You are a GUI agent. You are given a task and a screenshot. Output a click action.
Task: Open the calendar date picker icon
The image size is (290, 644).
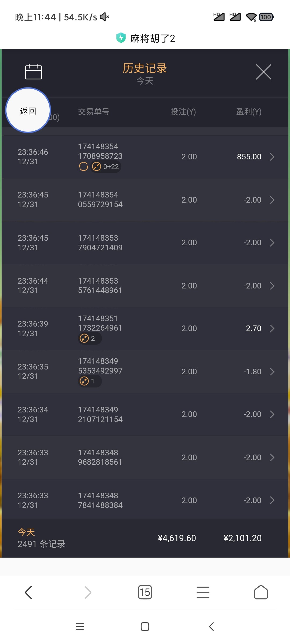point(34,72)
